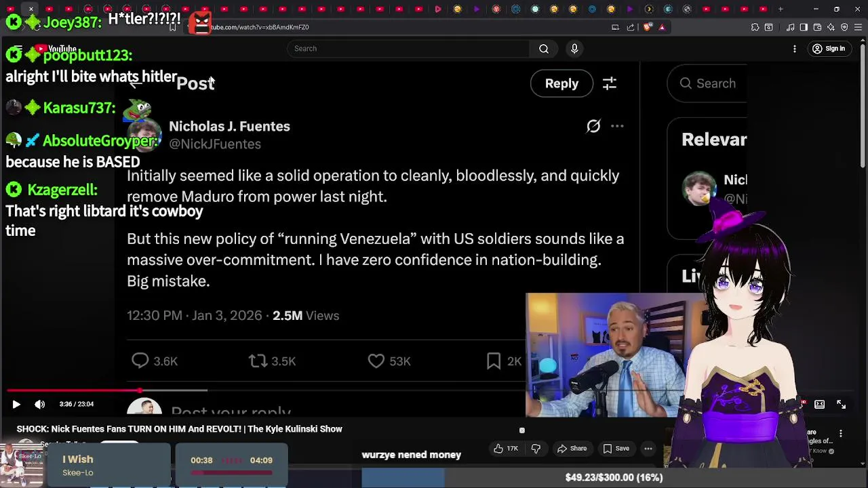Enter fullscreen mode on the video player
This screenshot has width=868, height=488.
click(841, 404)
